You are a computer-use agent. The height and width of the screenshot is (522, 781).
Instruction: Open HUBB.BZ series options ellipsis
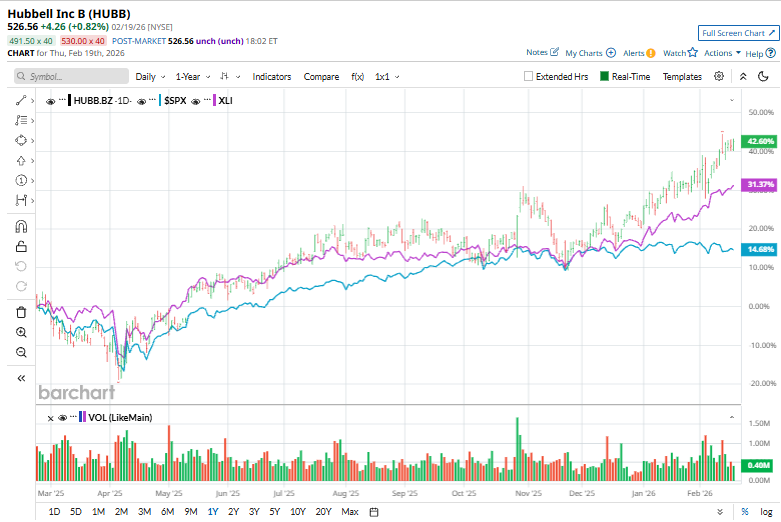[x=62, y=101]
